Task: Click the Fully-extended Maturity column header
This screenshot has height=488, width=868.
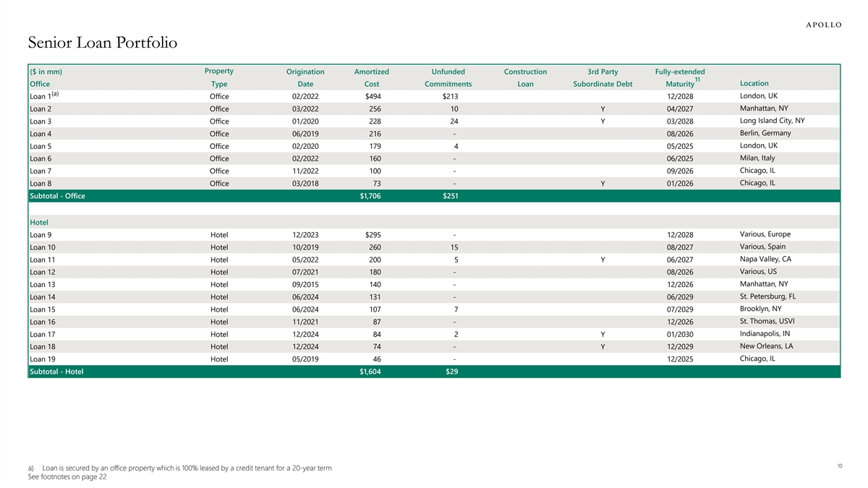Action: tap(679, 78)
